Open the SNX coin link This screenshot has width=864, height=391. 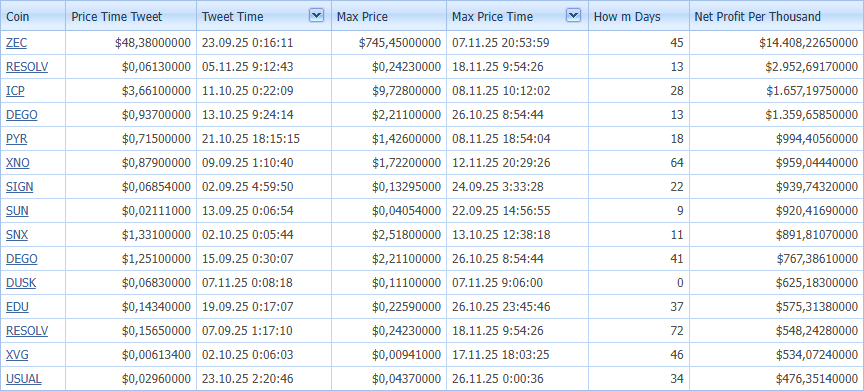click(x=17, y=235)
